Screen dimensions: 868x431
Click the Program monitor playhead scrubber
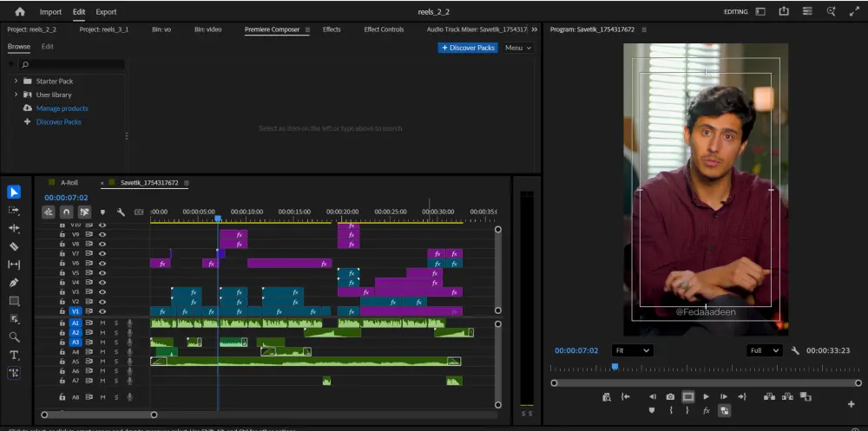[615, 368]
